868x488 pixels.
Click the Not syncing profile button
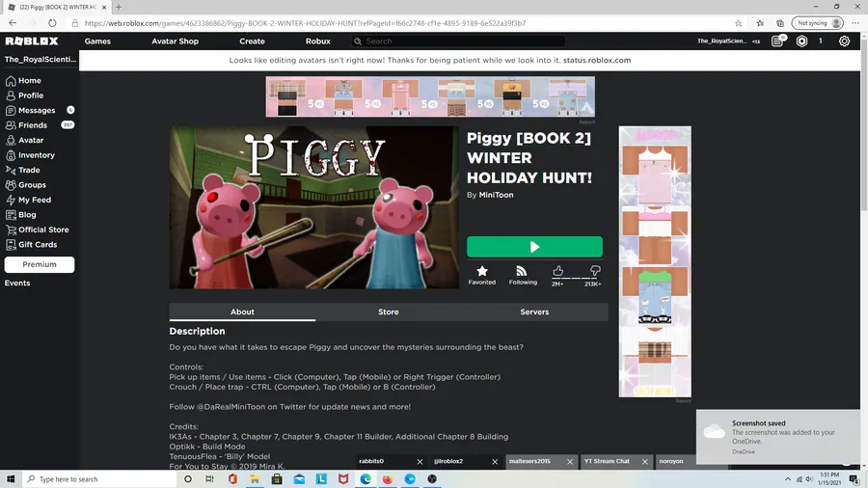coord(818,23)
